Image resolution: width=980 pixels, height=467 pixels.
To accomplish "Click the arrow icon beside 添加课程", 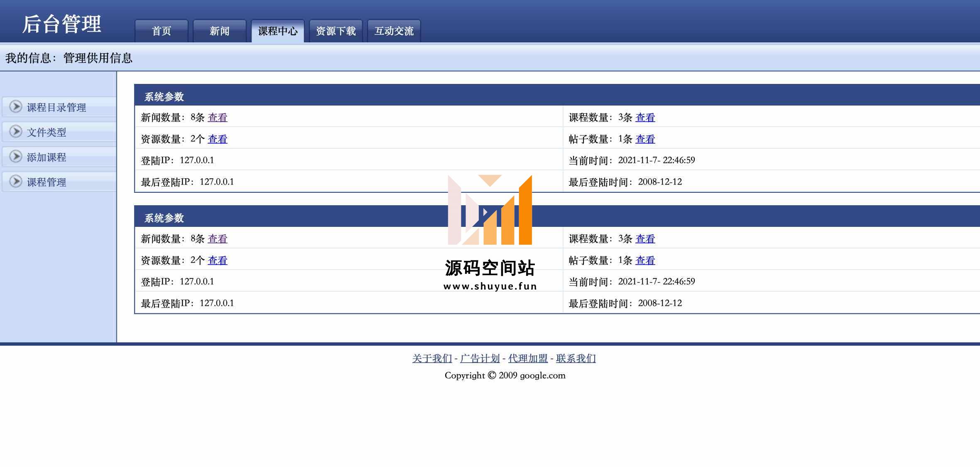I will [x=16, y=157].
